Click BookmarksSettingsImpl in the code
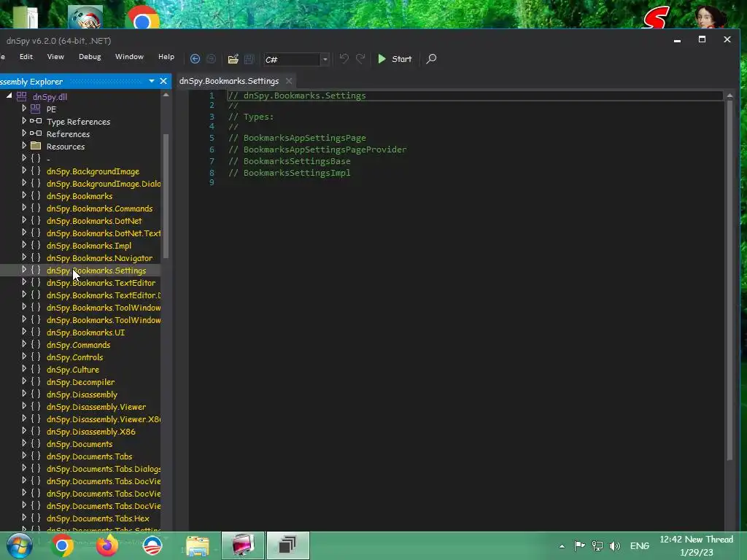Viewport: 747px width, 560px height. point(298,172)
